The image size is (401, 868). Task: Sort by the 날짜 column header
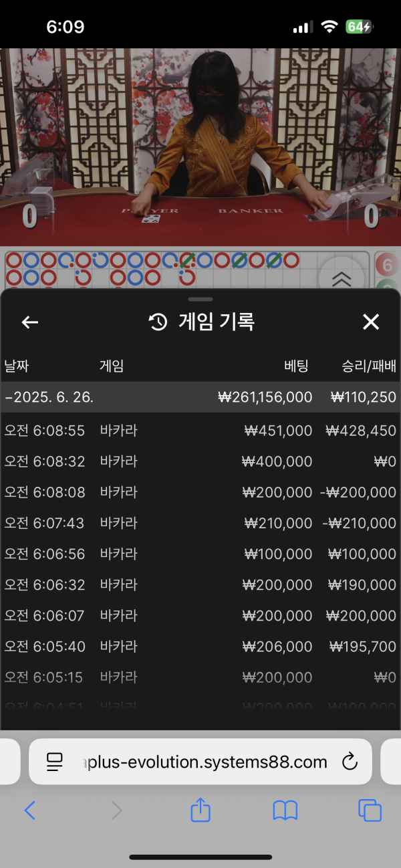point(17,366)
